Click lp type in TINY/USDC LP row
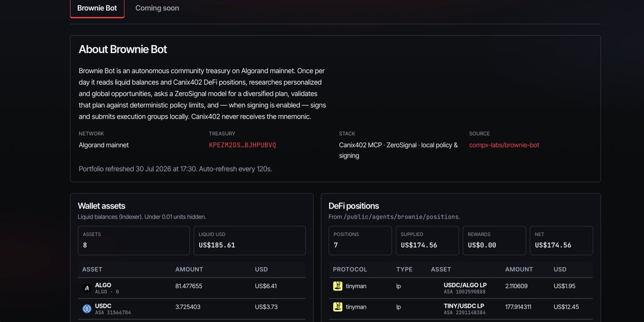Image resolution: width=644 pixels, height=322 pixels. click(x=399, y=307)
